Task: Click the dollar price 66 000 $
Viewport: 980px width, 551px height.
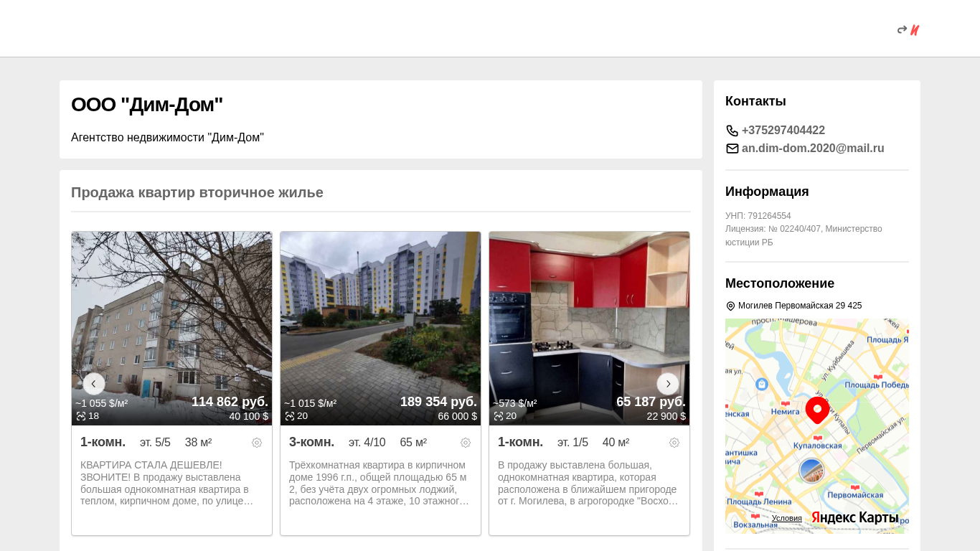Action: tap(458, 416)
